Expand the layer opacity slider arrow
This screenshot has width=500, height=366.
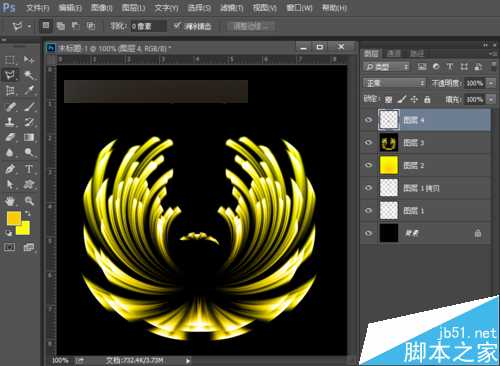pos(491,83)
